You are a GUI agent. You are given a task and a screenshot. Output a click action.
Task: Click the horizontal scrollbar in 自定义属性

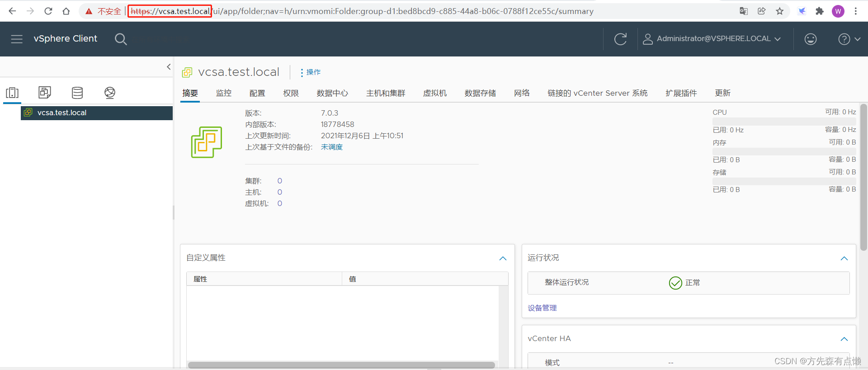click(341, 365)
